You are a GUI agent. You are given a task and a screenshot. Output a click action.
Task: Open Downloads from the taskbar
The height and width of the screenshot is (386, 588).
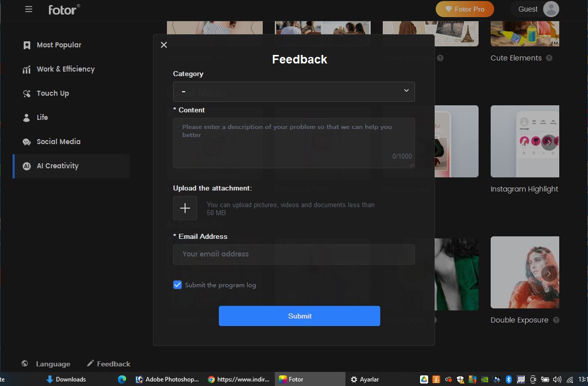tap(66, 379)
